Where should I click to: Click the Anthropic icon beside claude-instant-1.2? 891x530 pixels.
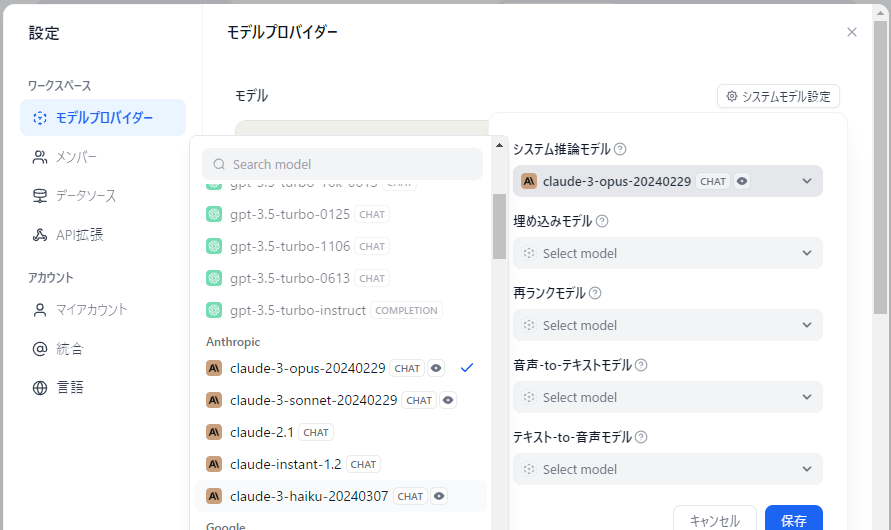[x=214, y=464]
